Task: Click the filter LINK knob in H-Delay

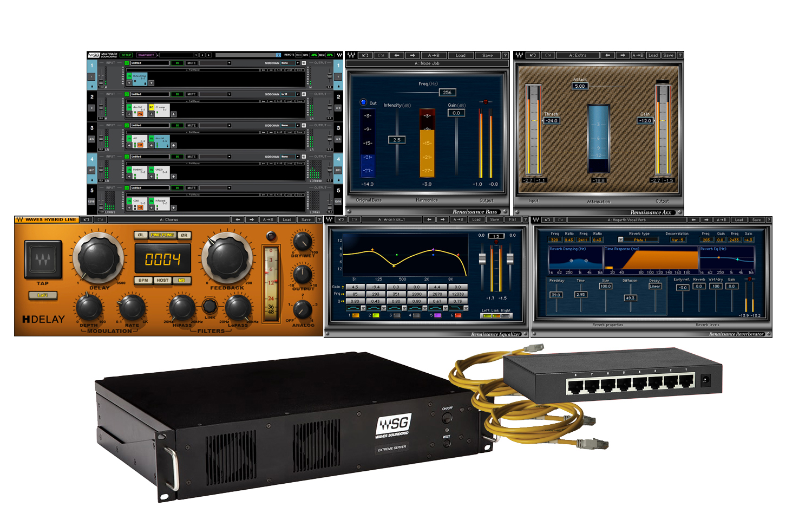Action: point(209,306)
